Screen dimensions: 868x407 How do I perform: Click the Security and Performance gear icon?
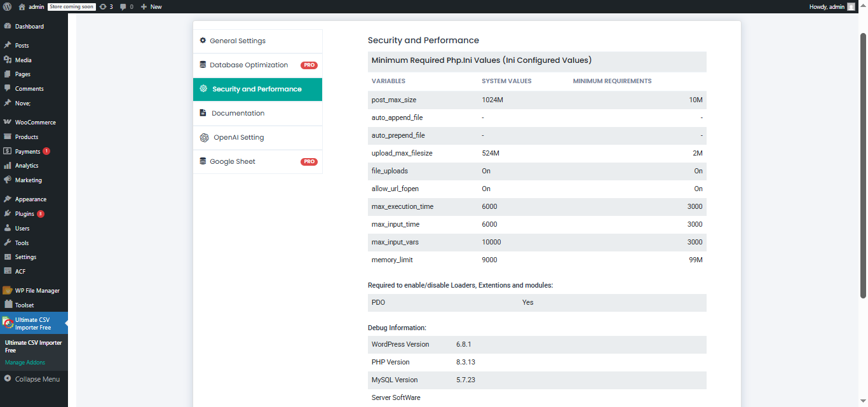pyautogui.click(x=204, y=89)
